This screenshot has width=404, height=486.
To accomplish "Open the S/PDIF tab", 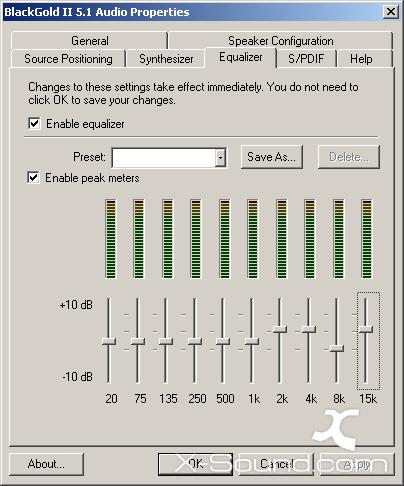I will tap(306, 59).
